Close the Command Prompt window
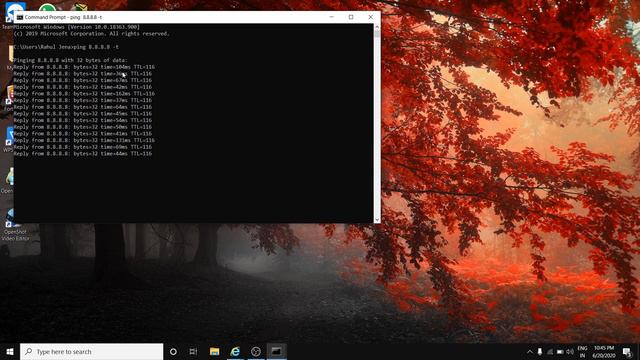 coord(370,17)
